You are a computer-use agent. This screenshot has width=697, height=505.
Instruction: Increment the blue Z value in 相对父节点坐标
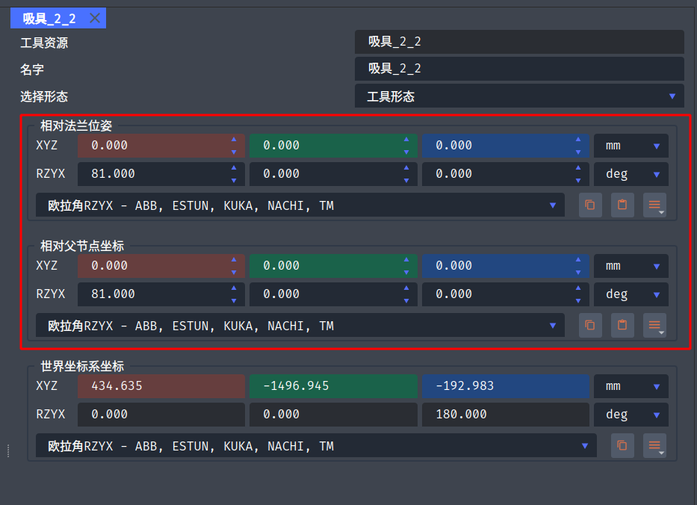(578, 260)
